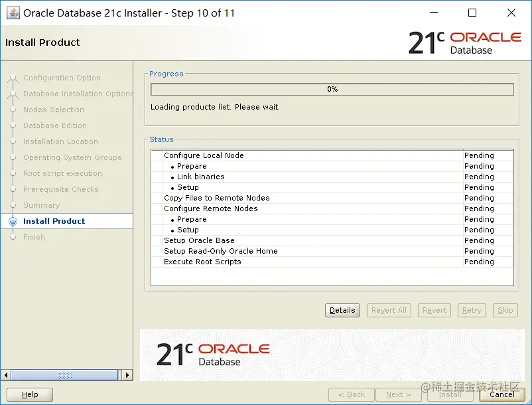This screenshot has width=532, height=405.
Task: Click the Revert All button
Action: 389,310
